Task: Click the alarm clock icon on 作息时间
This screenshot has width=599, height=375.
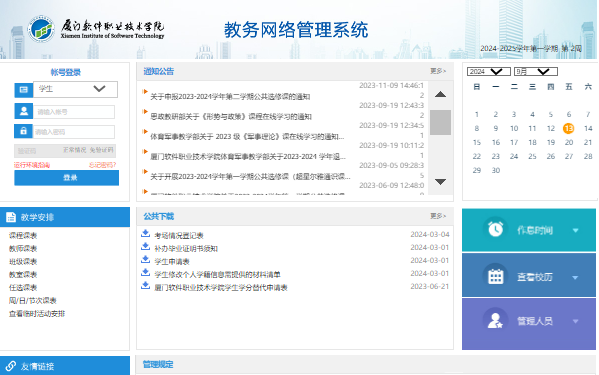Action: 495,229
